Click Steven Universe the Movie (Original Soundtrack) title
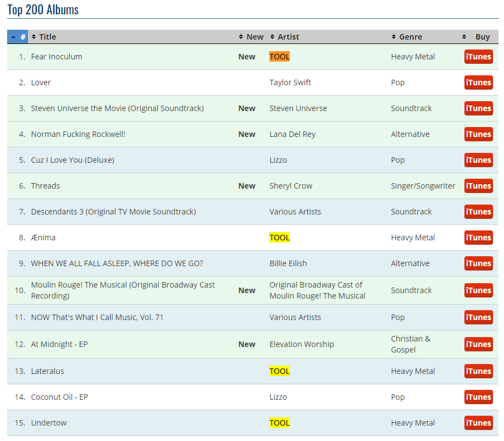This screenshot has height=441, width=504. (117, 108)
